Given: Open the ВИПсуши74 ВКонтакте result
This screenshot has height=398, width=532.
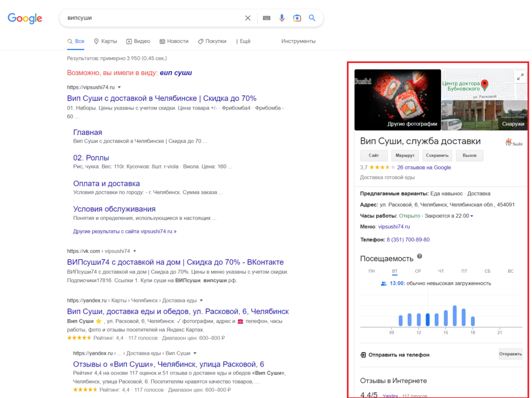Looking at the screenshot, I should click(175, 262).
